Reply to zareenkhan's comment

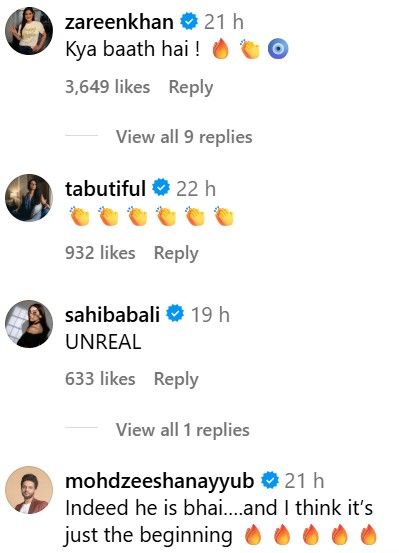coord(191,87)
